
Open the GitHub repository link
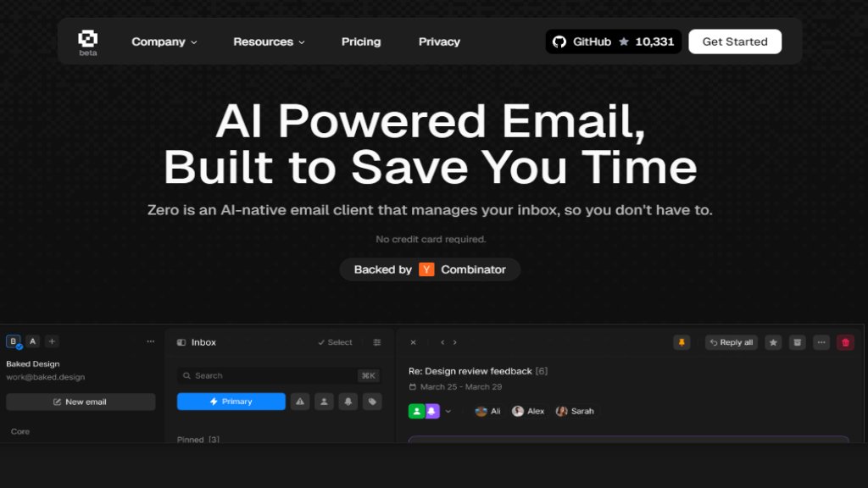(613, 42)
